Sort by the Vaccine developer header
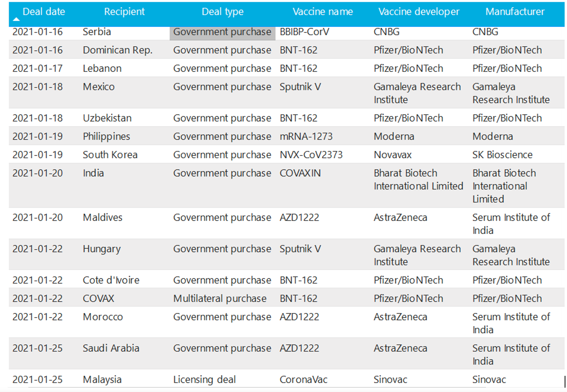This screenshot has width=567, height=392. pos(419,12)
